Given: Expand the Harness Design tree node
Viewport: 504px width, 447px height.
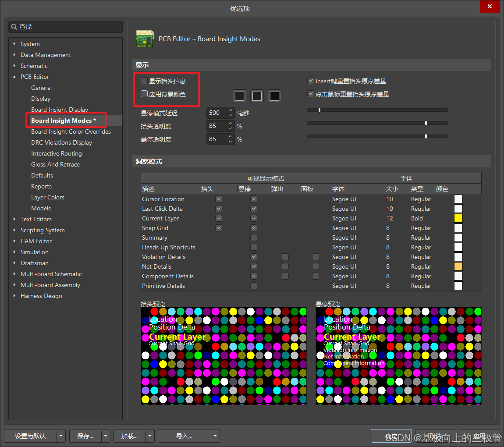Looking at the screenshot, I should pyautogui.click(x=14, y=296).
